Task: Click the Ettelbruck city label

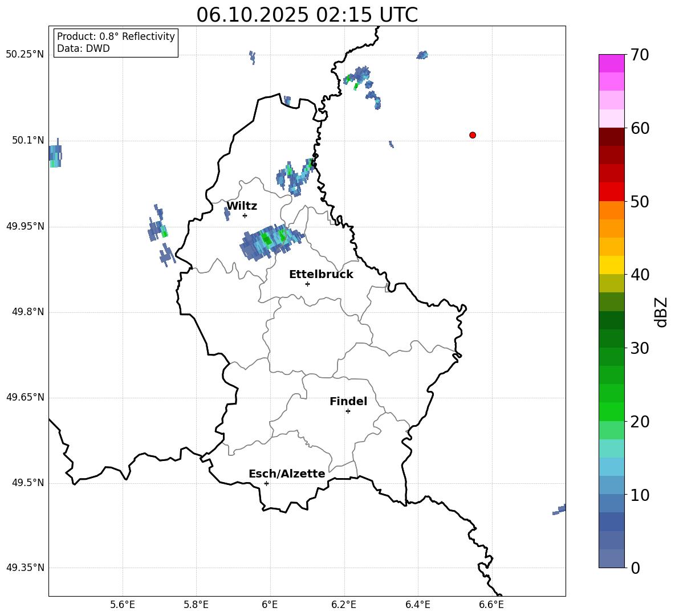Action: tap(321, 275)
